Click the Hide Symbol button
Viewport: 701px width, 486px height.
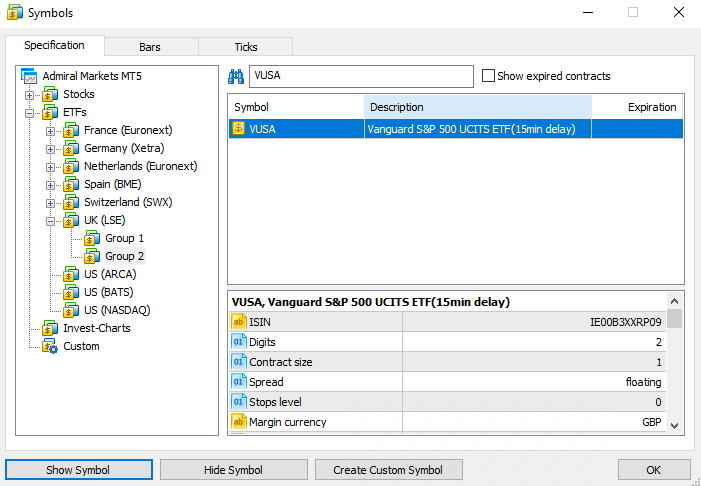234,470
